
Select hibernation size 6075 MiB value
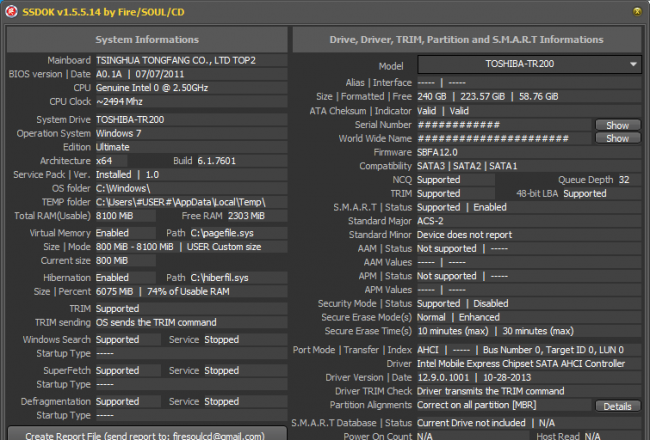coord(114,292)
